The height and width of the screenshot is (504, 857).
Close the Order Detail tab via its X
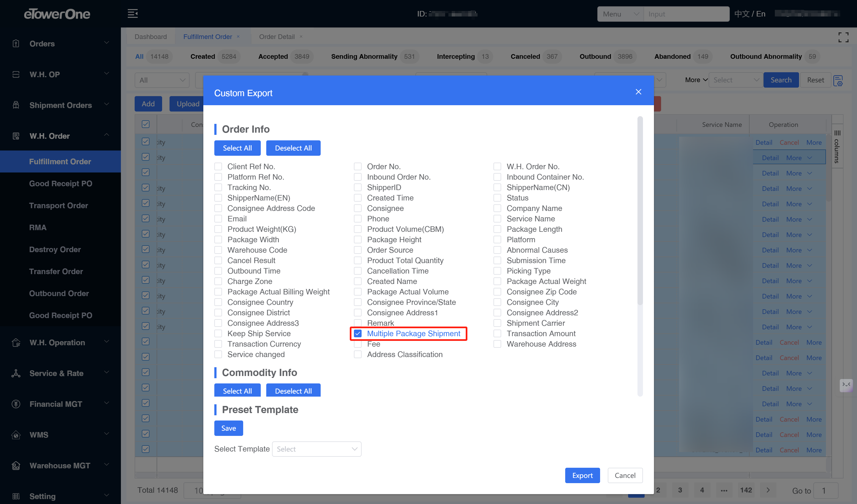301,36
